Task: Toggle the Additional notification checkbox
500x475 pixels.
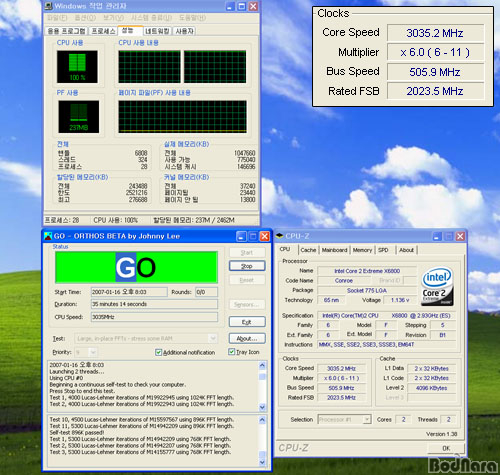Action: pos(159,352)
